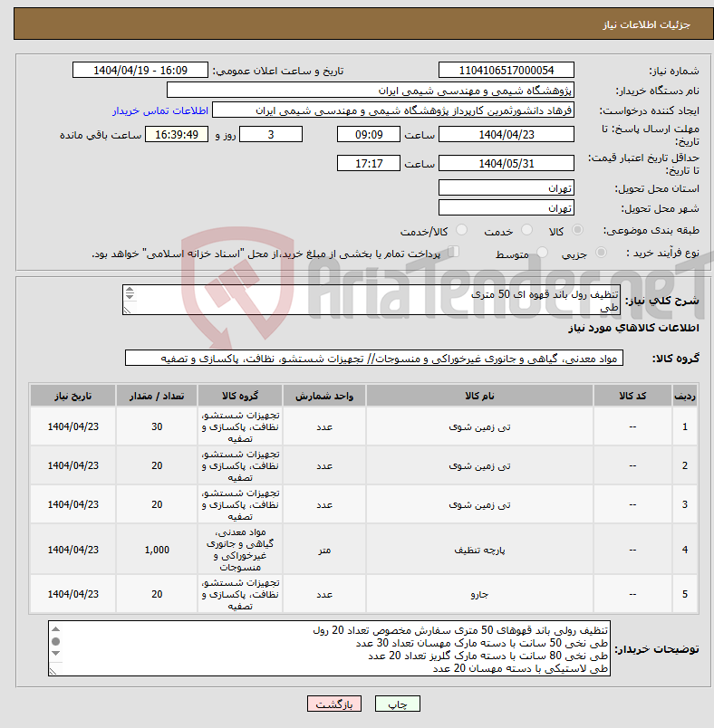Click the price validity time 17:17 field
This screenshot has height=728, width=714.
click(369, 163)
